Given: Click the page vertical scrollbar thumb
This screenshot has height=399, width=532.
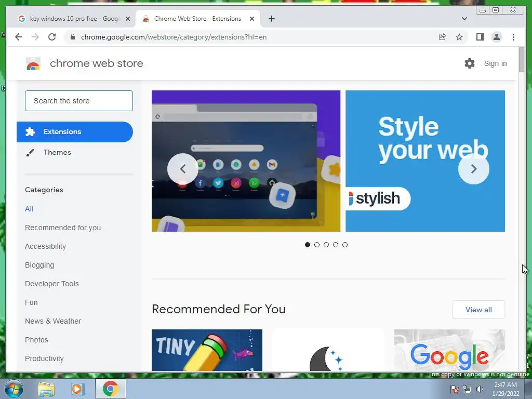Looking at the screenshot, I should pyautogui.click(x=522, y=60).
